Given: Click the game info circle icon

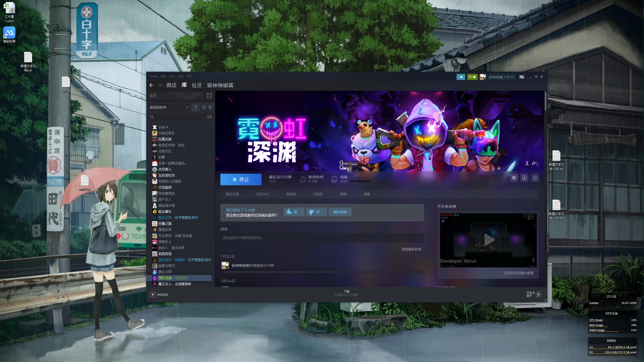Looking at the screenshot, I should click(x=525, y=178).
